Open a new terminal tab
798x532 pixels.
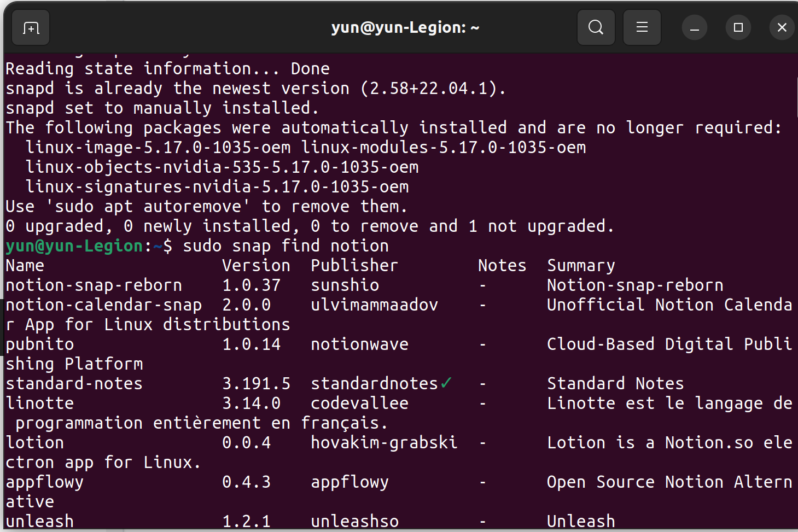pyautogui.click(x=31, y=27)
